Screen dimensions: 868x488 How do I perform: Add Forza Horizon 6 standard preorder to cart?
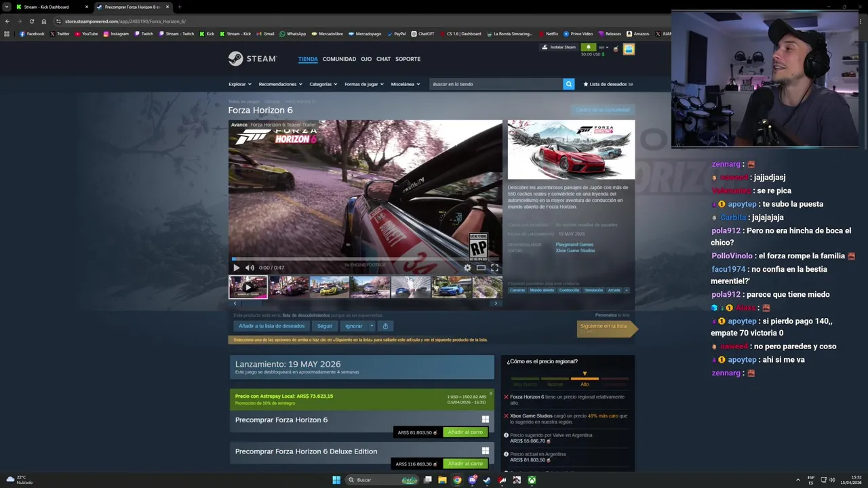[x=465, y=432]
